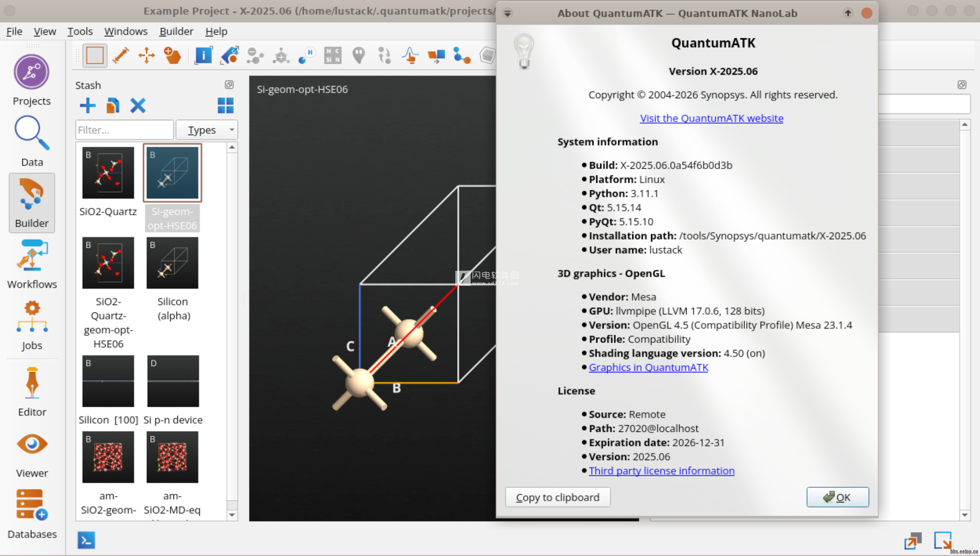The image size is (980, 556).
Task: Open the Builder menu
Action: [176, 31]
